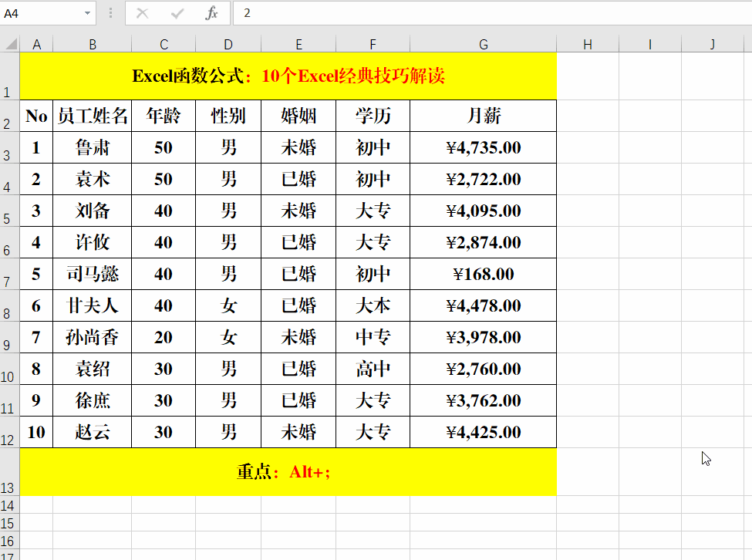Click the 月薪 column header cell

pyautogui.click(x=483, y=116)
